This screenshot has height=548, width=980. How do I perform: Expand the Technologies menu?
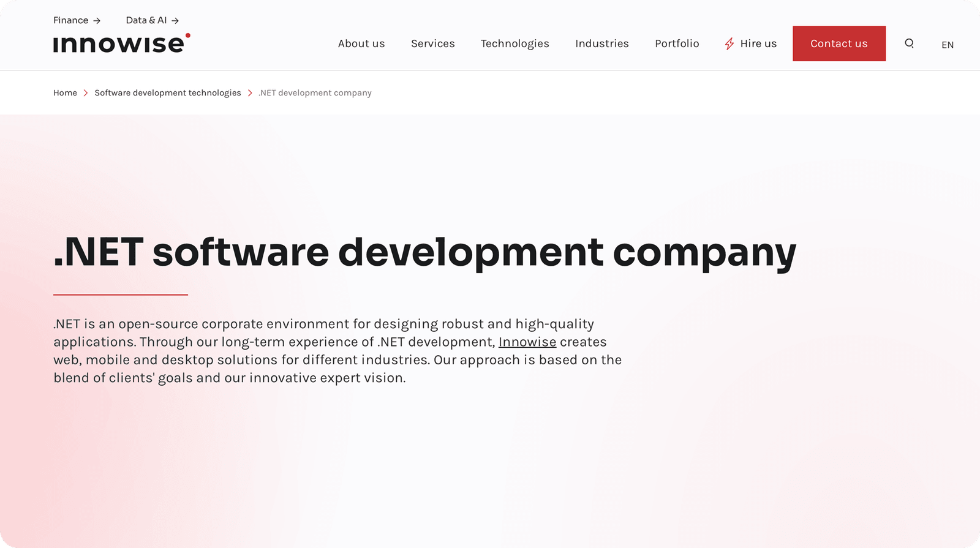[x=514, y=43]
